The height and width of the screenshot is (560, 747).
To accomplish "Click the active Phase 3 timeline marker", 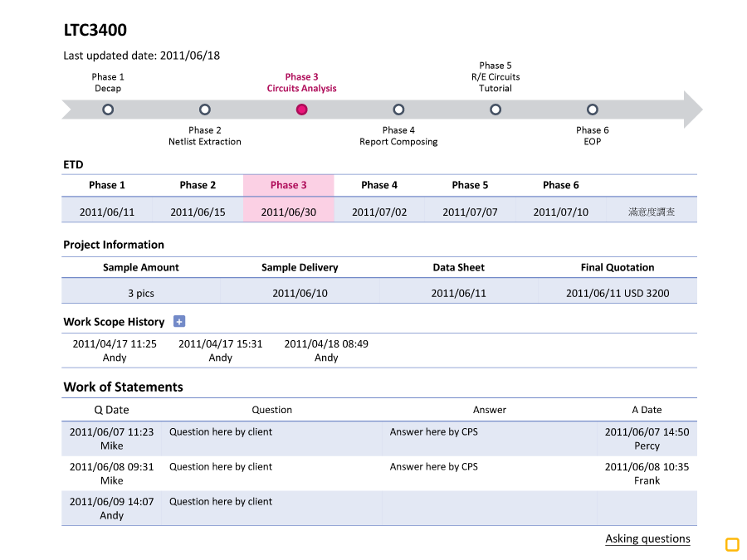I will click(x=302, y=110).
